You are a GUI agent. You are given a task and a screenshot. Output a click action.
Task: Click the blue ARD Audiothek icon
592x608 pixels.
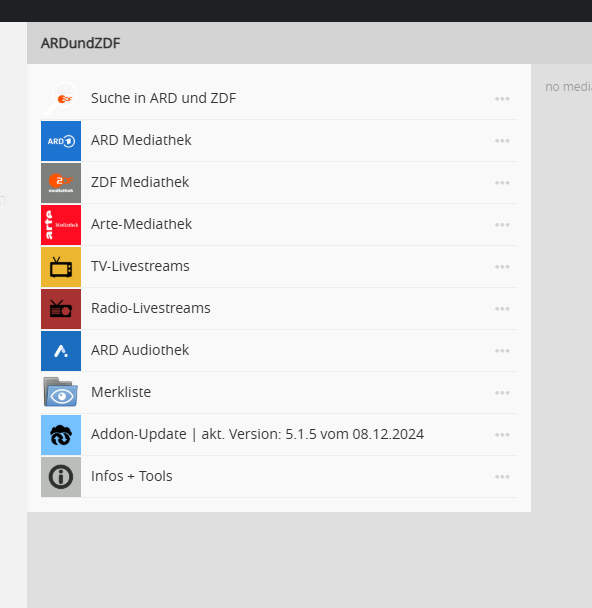click(x=61, y=351)
